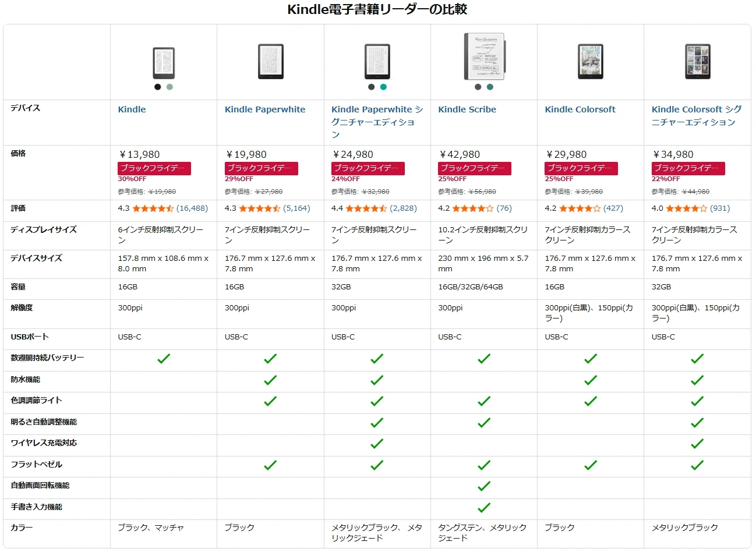Click the star rating icons beside 5,164 reviews
This screenshot has width=756, height=552.
259,208
